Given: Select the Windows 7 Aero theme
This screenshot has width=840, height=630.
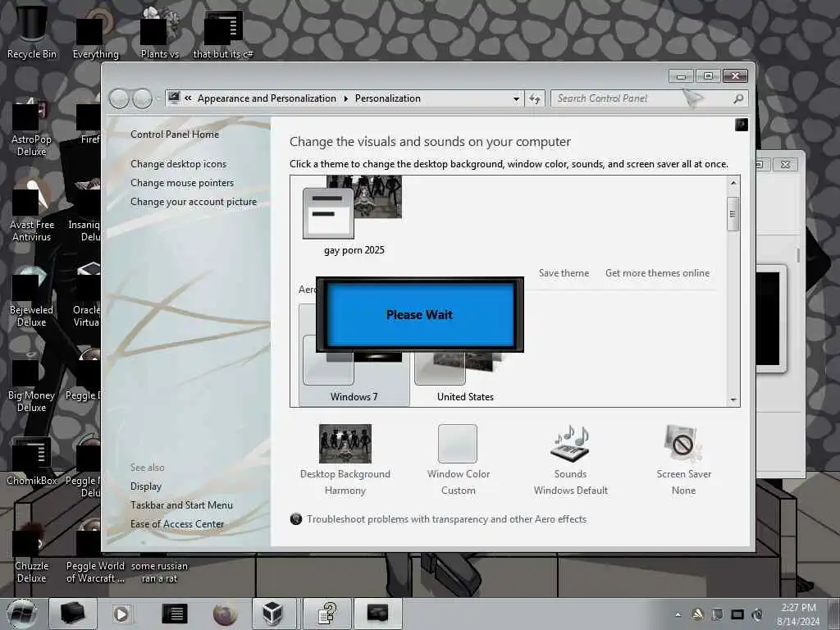Looking at the screenshot, I should click(x=354, y=375).
